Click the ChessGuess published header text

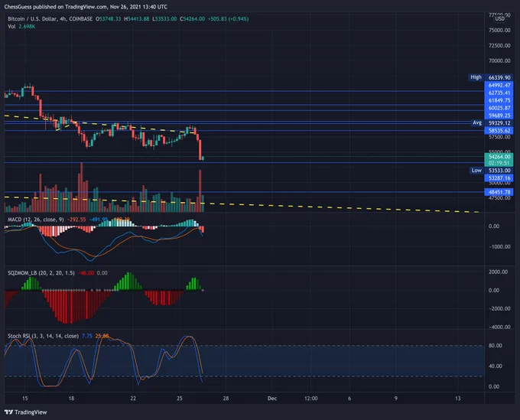(86, 7)
